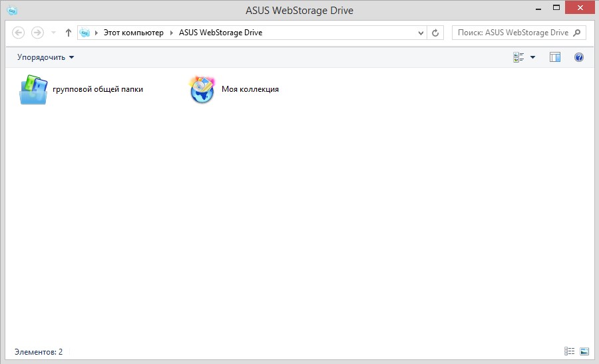Click the window system icon in title bar
The image size is (599, 364).
[x=12, y=10]
